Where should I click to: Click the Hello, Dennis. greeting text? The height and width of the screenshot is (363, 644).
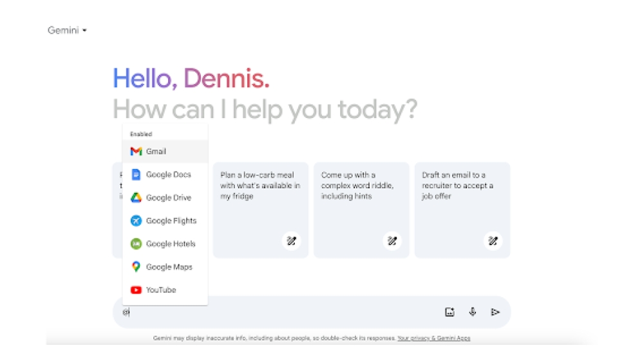(x=191, y=78)
